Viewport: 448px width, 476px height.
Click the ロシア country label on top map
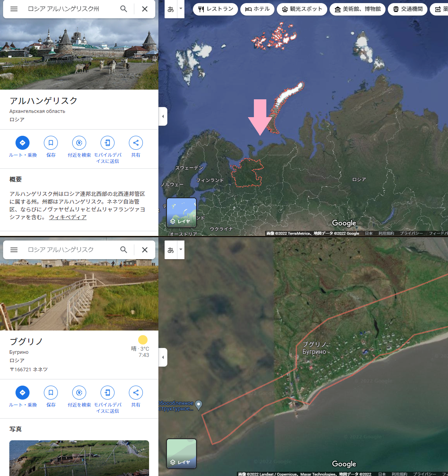click(359, 180)
